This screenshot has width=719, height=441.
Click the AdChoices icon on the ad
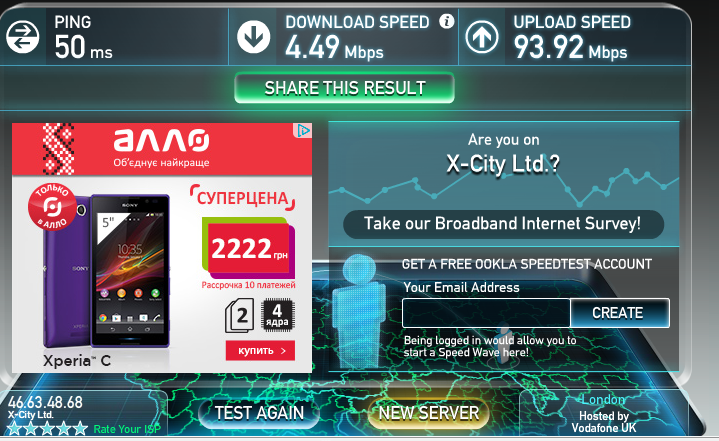(x=303, y=131)
